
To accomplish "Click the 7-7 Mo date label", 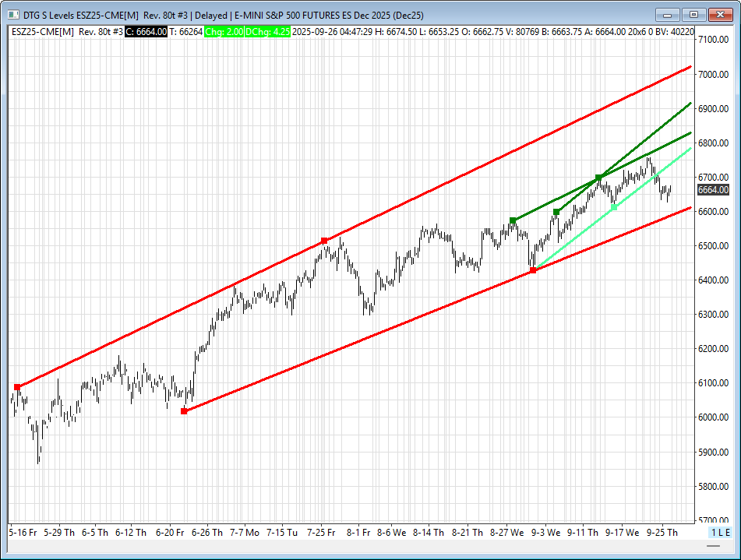I will coord(245,533).
